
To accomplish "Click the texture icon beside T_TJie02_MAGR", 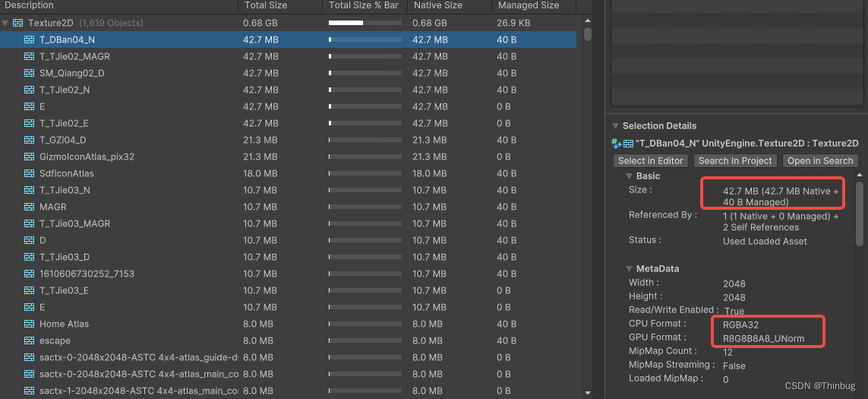I will click(30, 56).
